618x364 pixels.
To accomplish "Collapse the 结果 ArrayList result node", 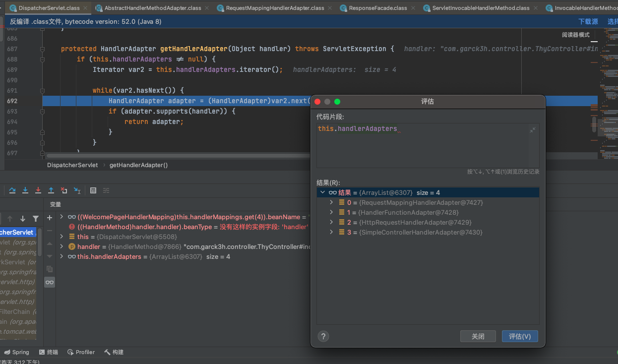I will (323, 192).
